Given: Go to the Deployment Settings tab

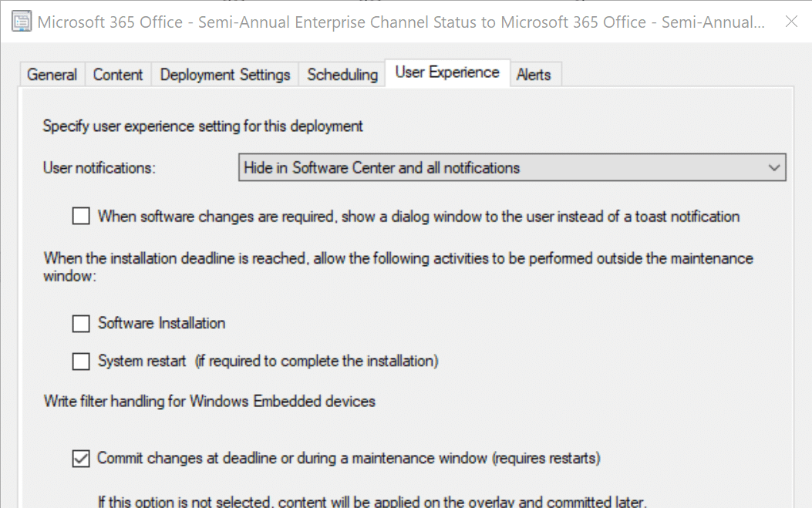Looking at the screenshot, I should pyautogui.click(x=225, y=75).
